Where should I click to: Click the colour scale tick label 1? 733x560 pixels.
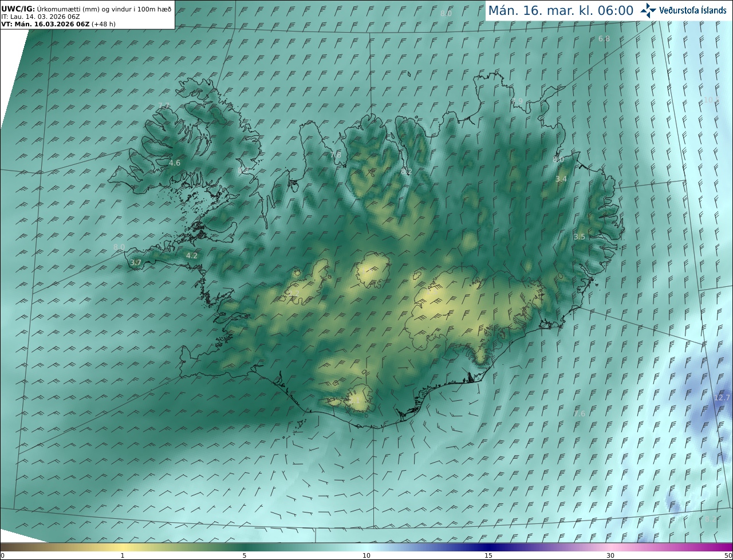pos(123,555)
